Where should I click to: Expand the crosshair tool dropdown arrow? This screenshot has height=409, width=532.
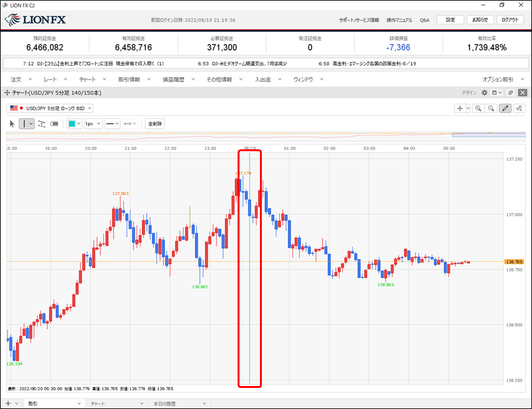(468, 108)
